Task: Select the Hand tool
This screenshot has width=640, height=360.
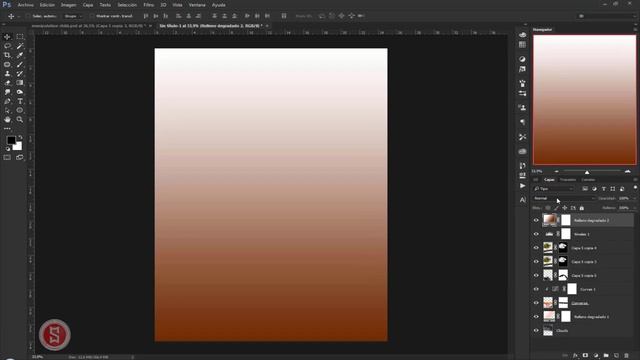Action: [7, 120]
